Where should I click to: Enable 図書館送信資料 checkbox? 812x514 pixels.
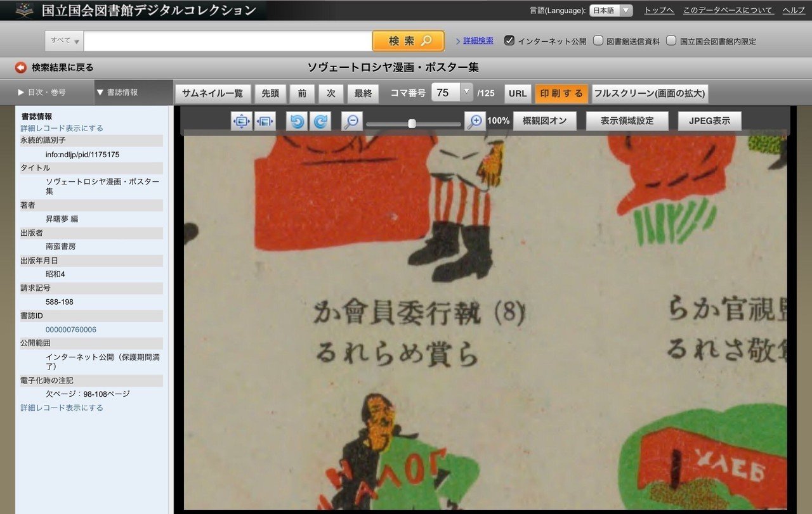click(x=598, y=41)
